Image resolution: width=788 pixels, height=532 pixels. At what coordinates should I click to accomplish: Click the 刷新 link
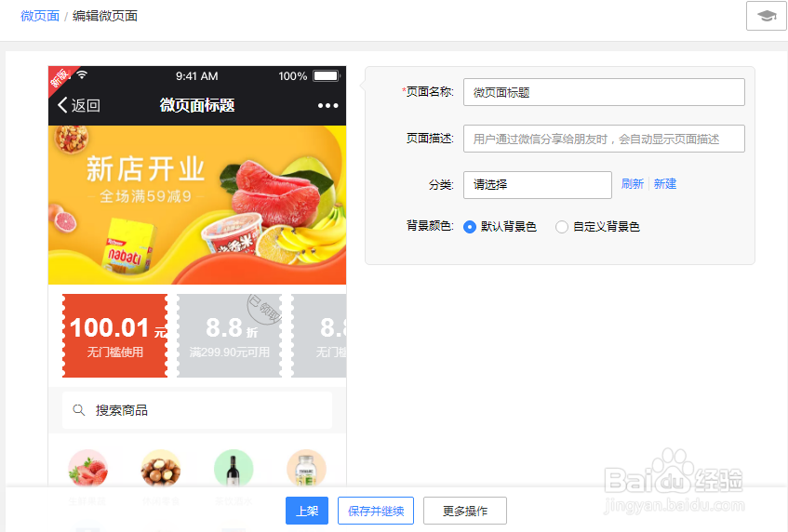tap(633, 184)
